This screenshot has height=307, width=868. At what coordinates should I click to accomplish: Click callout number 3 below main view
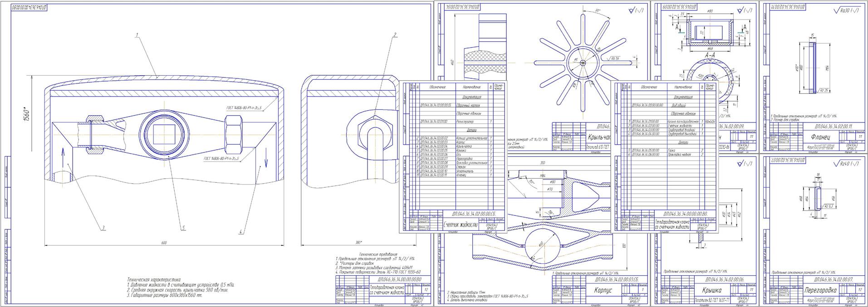103,228
